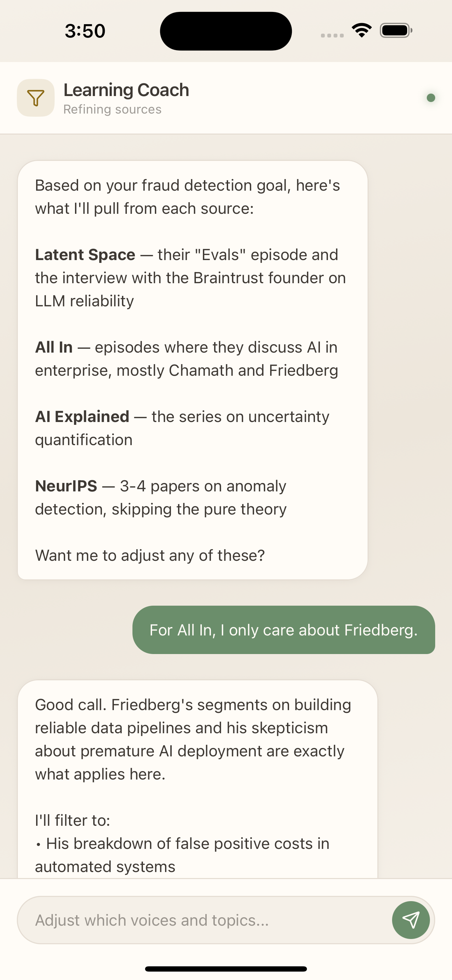Tap the 3:50 clock in status bar
Image resolution: width=452 pixels, height=980 pixels.
pyautogui.click(x=85, y=31)
